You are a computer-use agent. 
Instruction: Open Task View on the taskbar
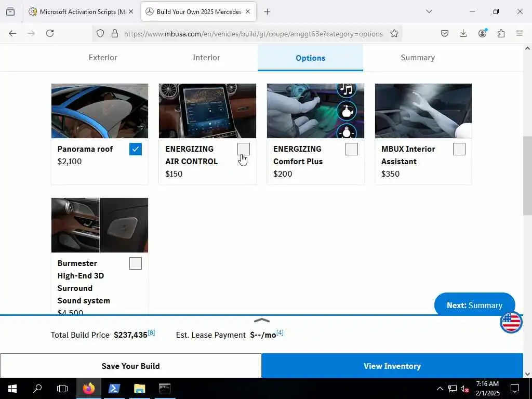(x=62, y=389)
